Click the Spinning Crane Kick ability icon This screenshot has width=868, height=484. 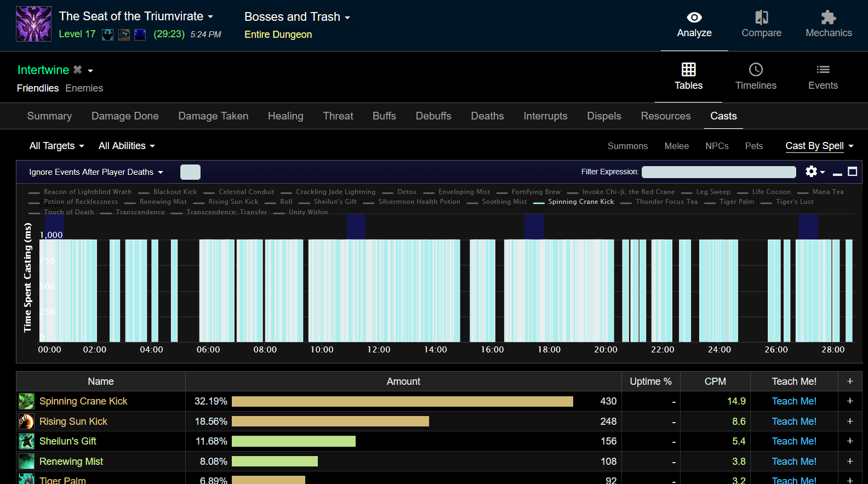26,401
